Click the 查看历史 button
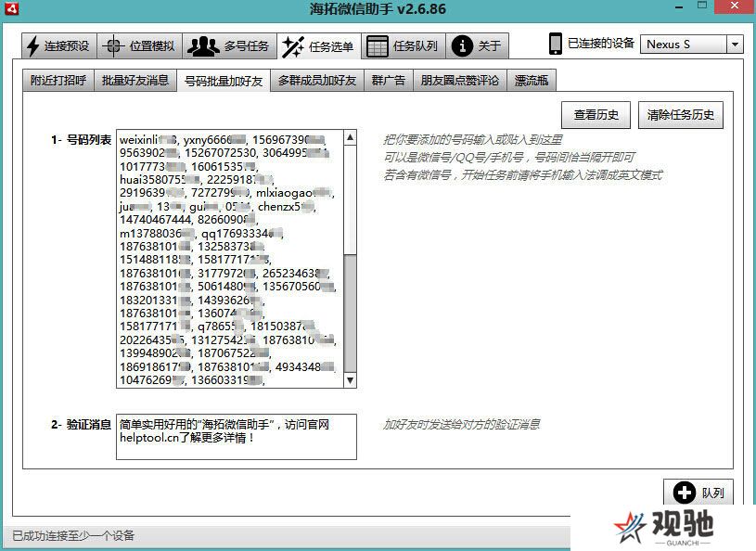Image resolution: width=756 pixels, height=551 pixels. point(596,115)
